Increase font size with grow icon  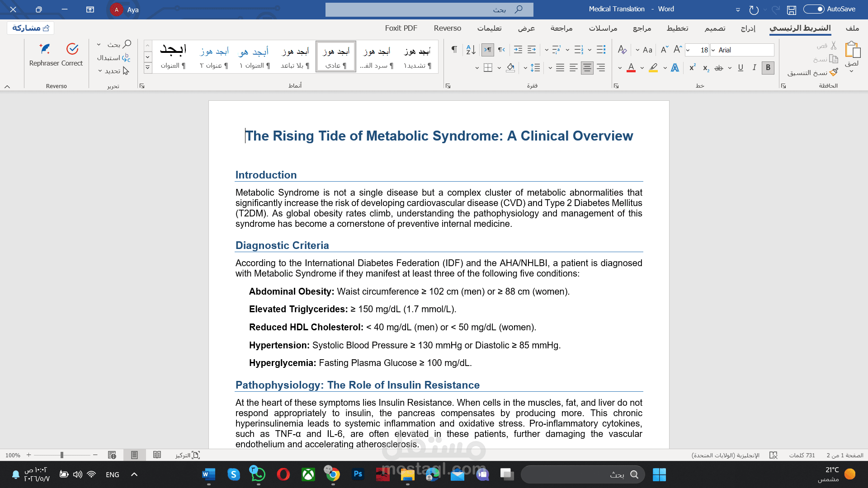(x=678, y=50)
